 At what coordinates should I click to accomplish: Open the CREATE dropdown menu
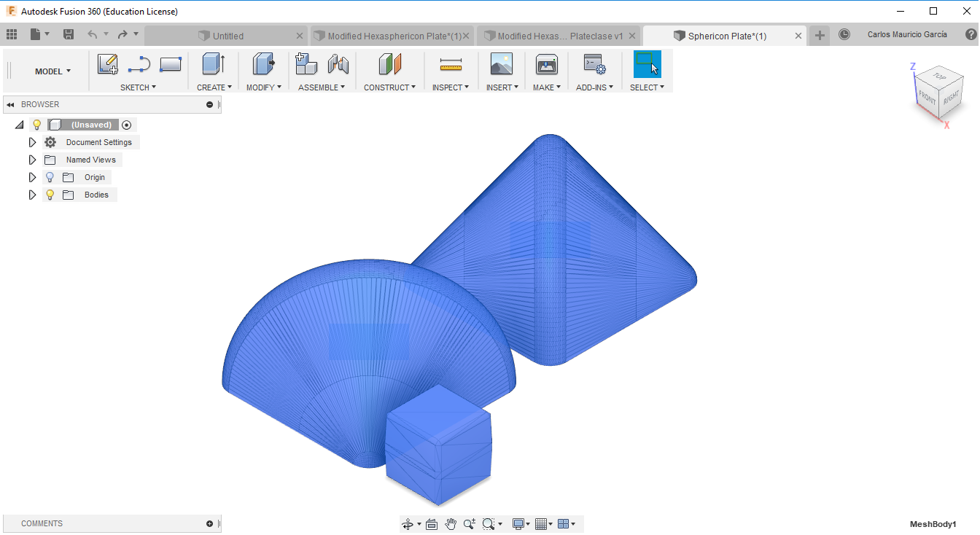[x=214, y=87]
